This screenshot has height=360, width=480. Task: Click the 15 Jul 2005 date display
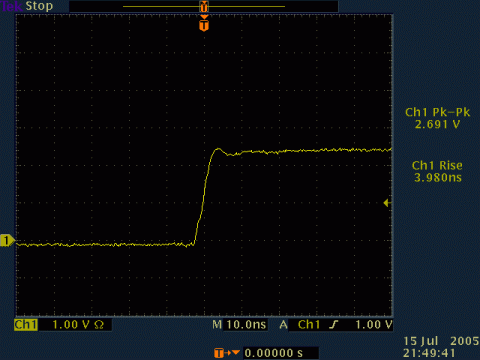pos(441,341)
